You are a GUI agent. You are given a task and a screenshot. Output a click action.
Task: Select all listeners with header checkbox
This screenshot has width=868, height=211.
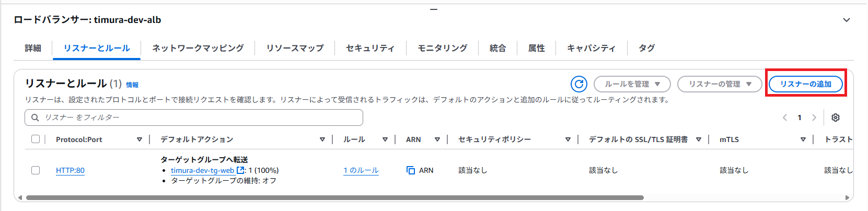(36, 139)
